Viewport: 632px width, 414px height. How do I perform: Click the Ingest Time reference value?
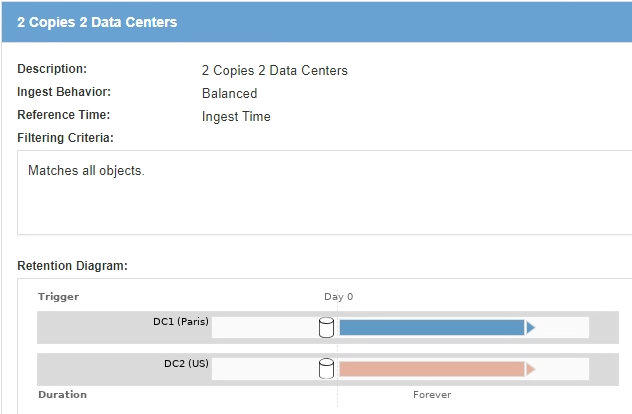236,116
